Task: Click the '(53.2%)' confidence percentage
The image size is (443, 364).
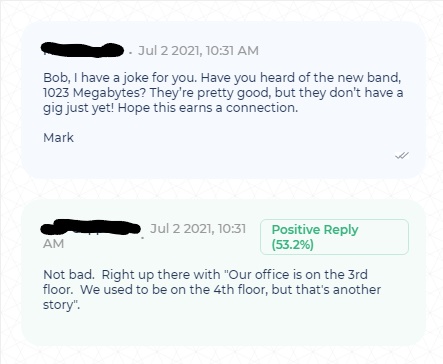Action: point(292,245)
